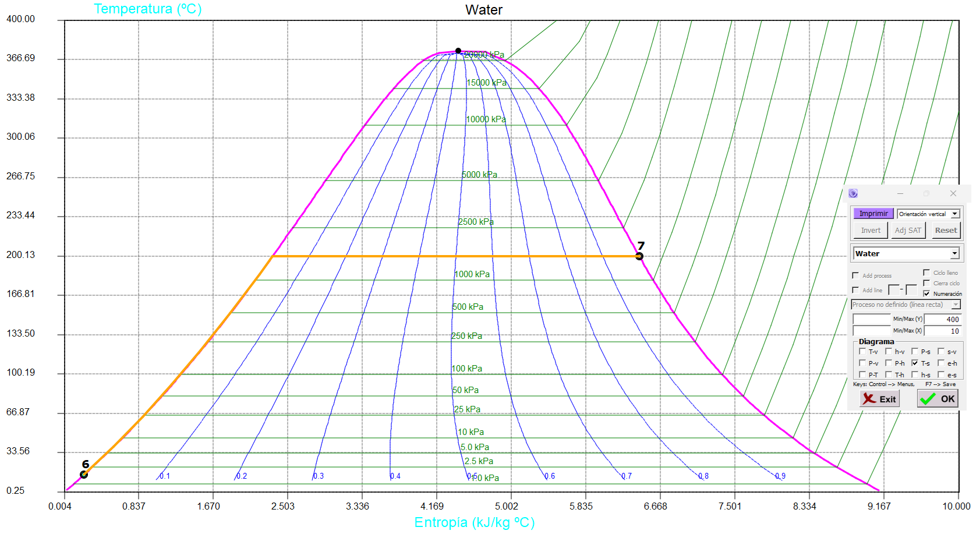Minimize the diagram options dialog
980x534 pixels.
[x=900, y=193]
